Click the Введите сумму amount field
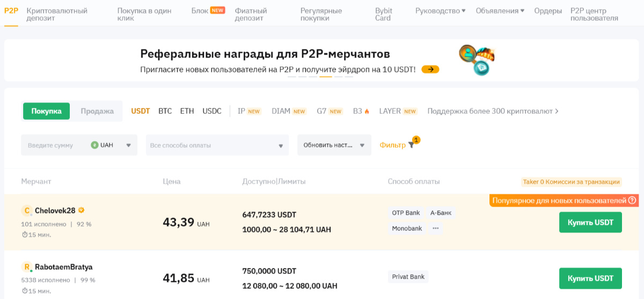Image resolution: width=644 pixels, height=299 pixels. pos(54,145)
